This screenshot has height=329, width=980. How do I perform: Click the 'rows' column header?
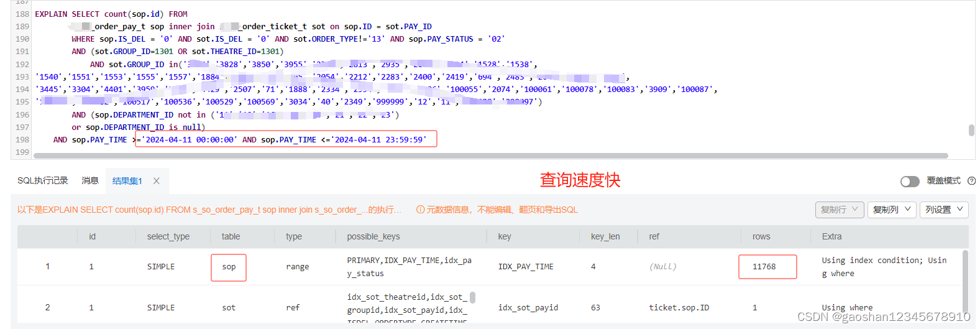click(x=761, y=236)
